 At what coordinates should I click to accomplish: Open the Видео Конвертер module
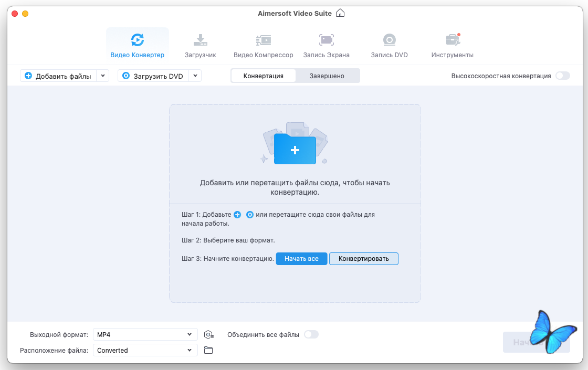[x=137, y=45]
